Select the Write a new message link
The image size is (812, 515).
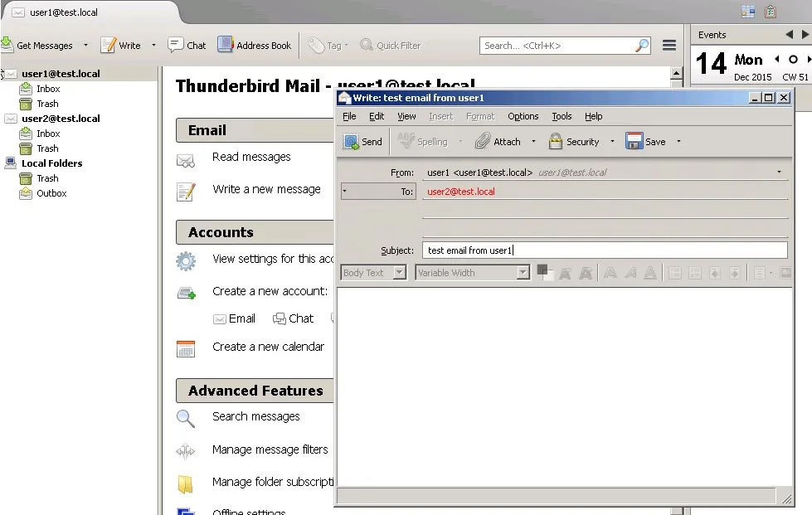pos(267,189)
